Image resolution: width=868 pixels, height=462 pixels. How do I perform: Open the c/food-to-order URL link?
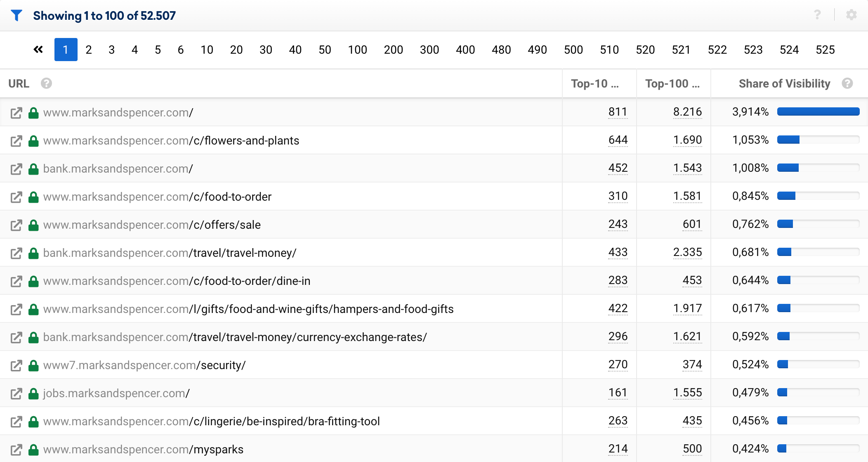(157, 197)
